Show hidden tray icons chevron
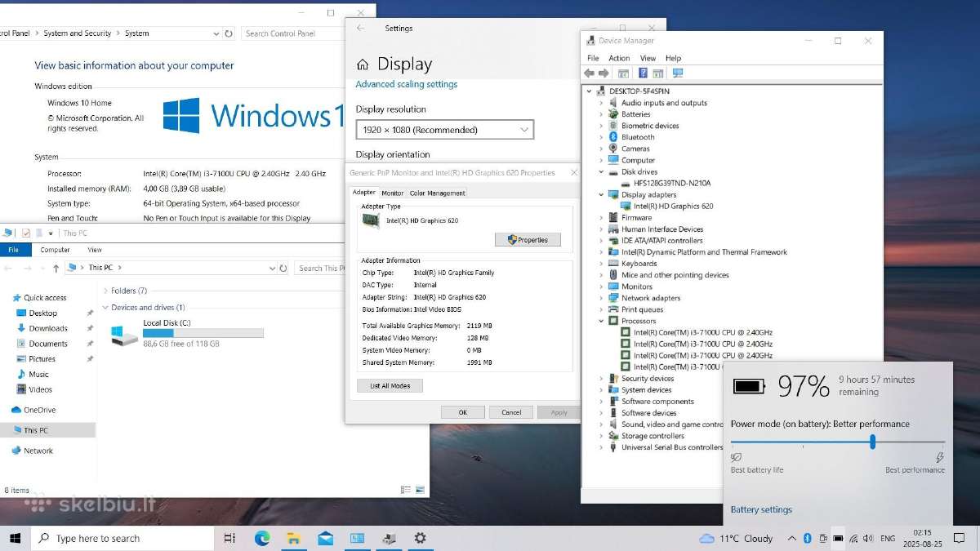The width and height of the screenshot is (980, 551). (x=792, y=538)
